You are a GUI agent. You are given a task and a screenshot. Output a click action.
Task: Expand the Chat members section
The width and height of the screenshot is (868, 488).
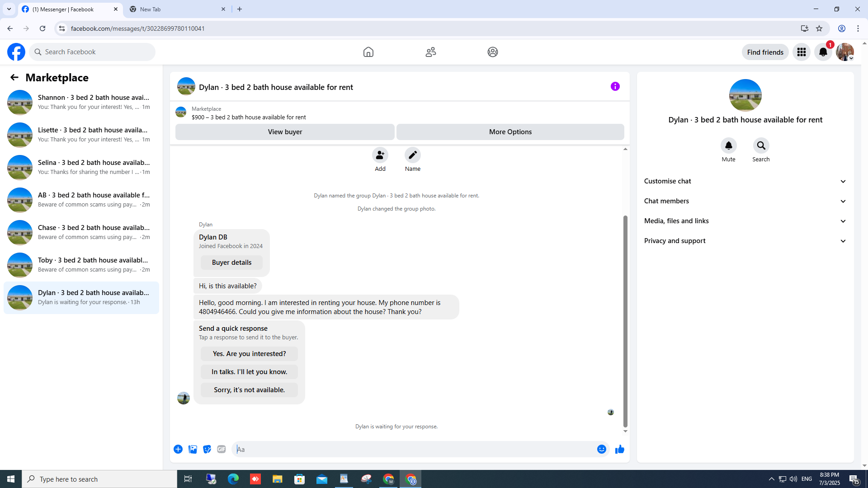click(x=745, y=201)
